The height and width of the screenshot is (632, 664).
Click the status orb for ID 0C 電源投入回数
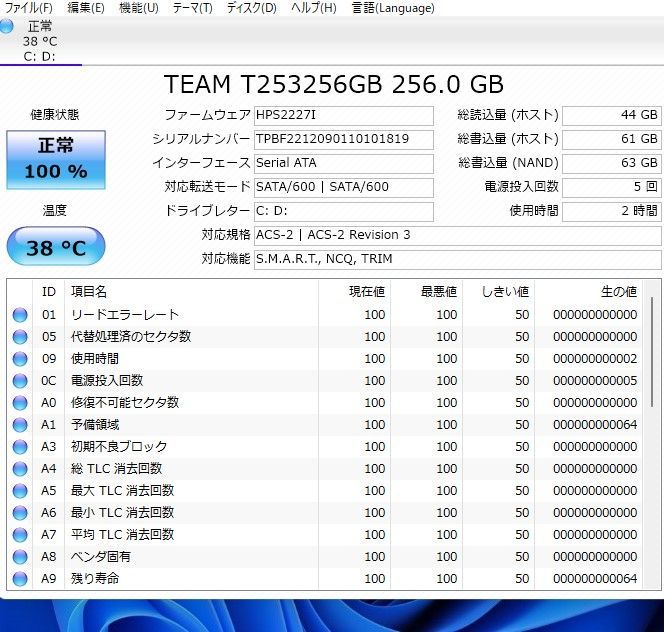(20, 381)
